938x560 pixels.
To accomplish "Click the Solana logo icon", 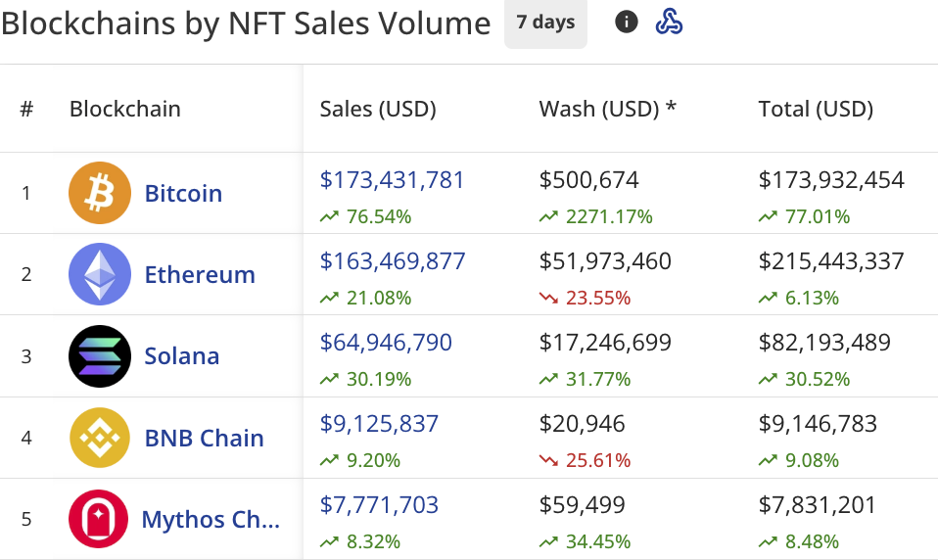I will pyautogui.click(x=99, y=356).
